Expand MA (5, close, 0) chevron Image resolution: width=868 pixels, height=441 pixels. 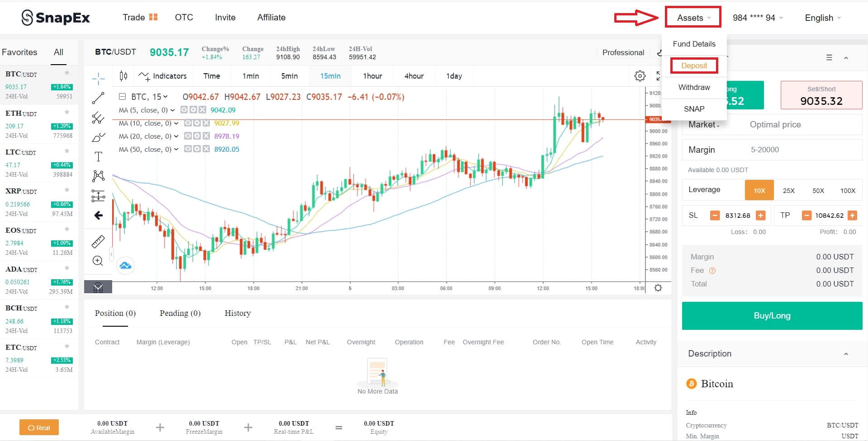(172, 110)
